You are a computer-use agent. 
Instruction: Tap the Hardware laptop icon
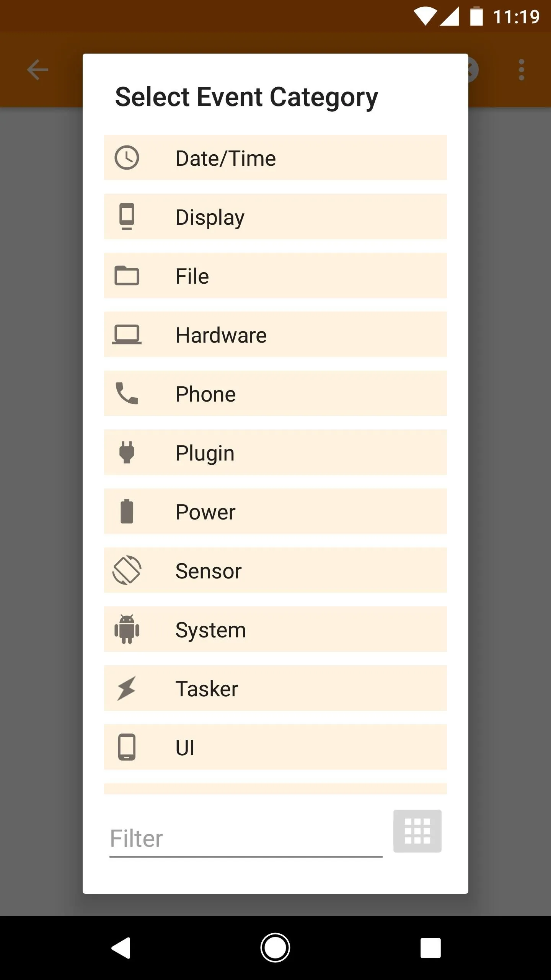[x=127, y=335]
